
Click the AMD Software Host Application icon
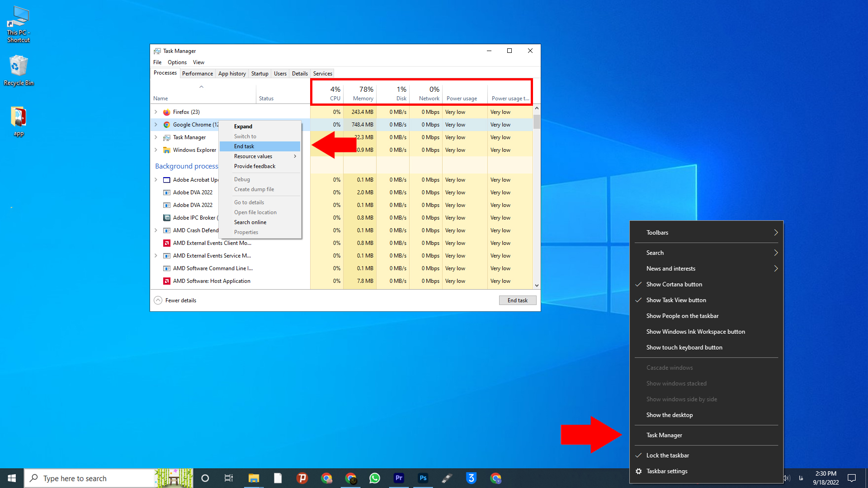click(x=167, y=281)
